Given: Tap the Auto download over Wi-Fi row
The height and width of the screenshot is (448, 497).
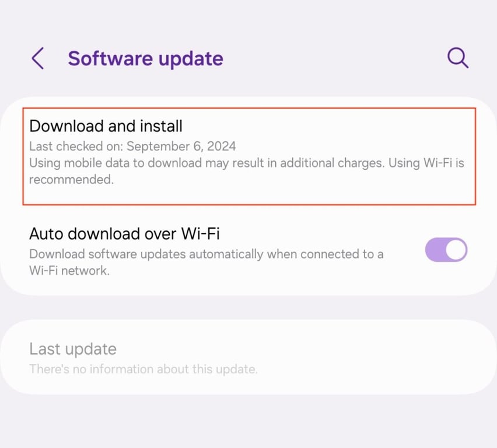Looking at the screenshot, I should click(204, 250).
